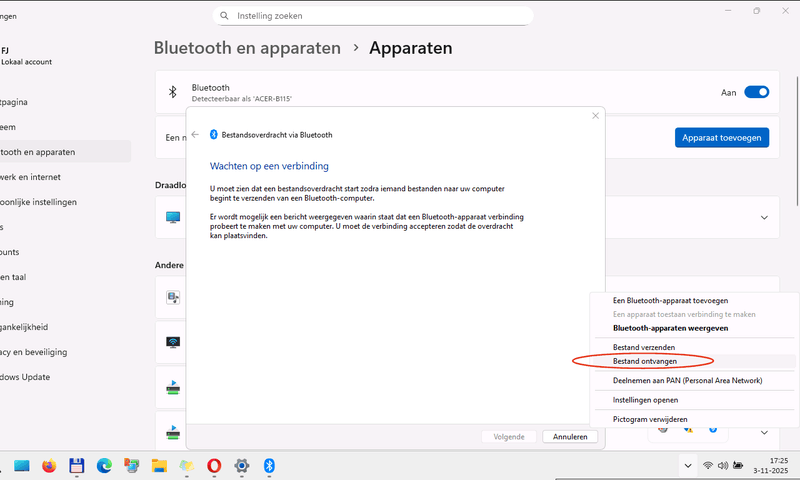Screen dimensions: 800x480
Task: Click the text Detecteerbaar als 'ACER-B115'
Action: (x=242, y=98)
